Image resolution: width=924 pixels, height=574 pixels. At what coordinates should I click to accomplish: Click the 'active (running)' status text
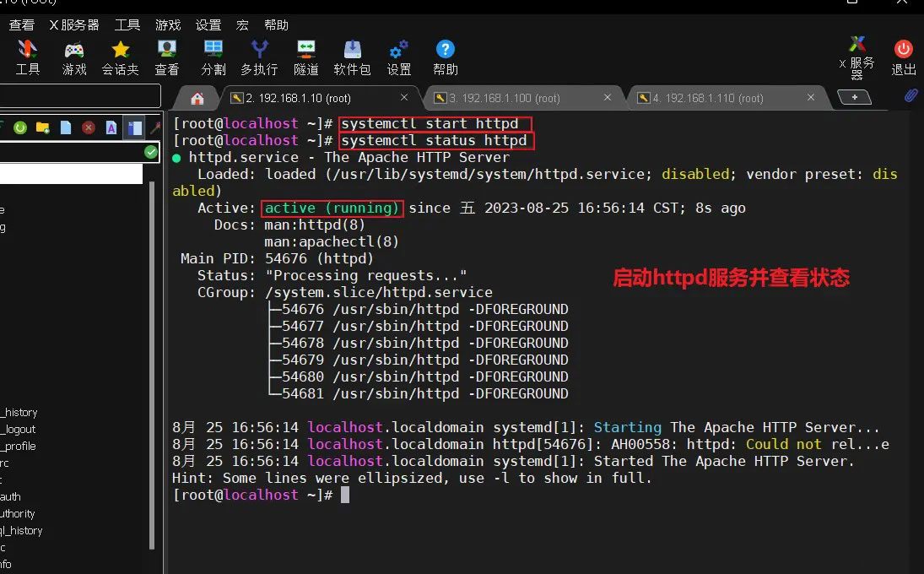[332, 208]
